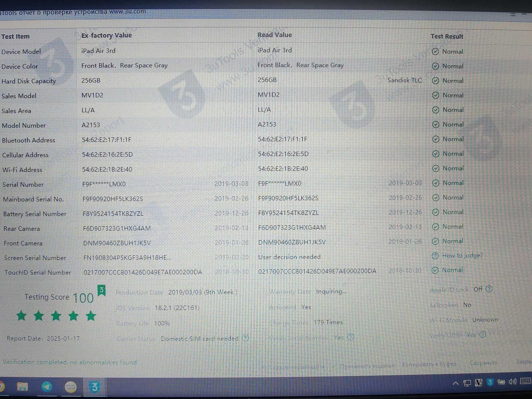532x399 pixels.
Task: Click the TouchID Serial Number Normal check icon
Action: coord(435,270)
